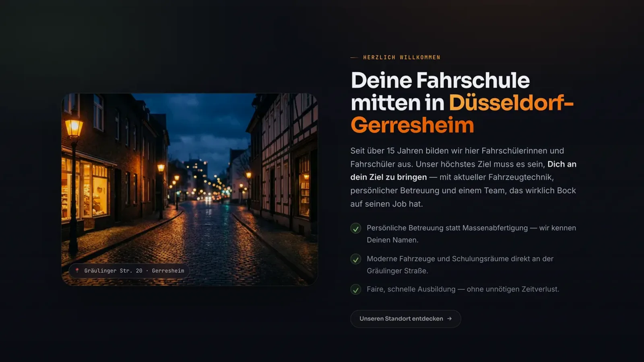Click the orange Düsseldorf- heading text
The height and width of the screenshot is (362, 644).
tap(511, 103)
